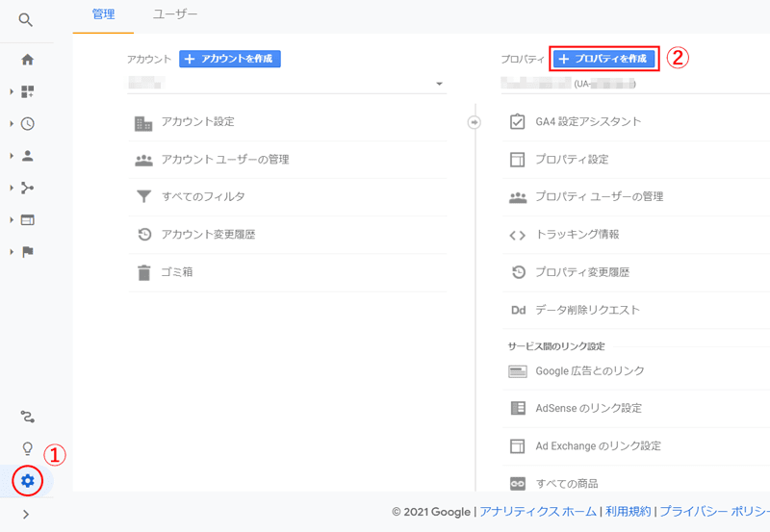The width and height of the screenshot is (770, 532).
Task: Open Customization dashboard icon in sidebar
Action: click(x=28, y=91)
